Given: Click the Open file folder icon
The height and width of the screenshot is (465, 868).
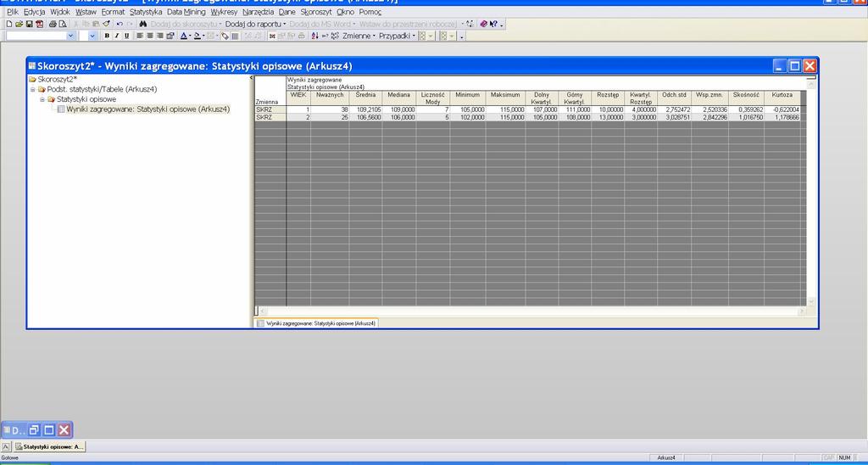Looking at the screenshot, I should [19, 24].
